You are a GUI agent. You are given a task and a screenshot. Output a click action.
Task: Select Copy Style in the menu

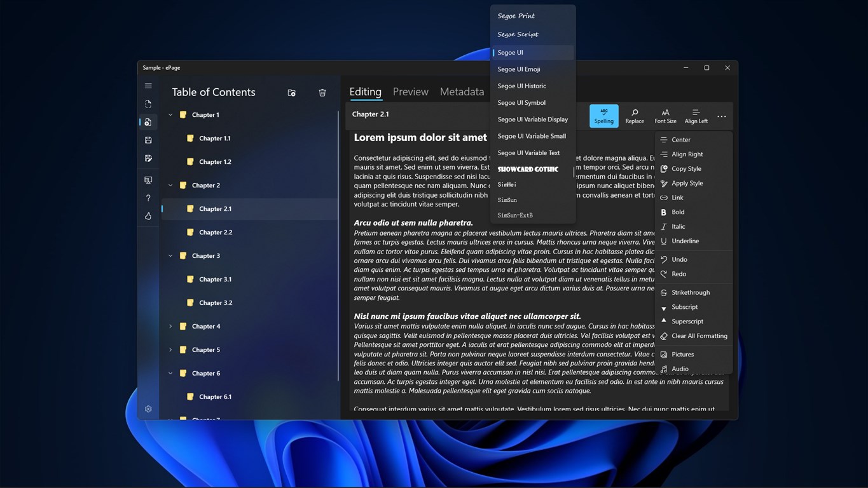(x=694, y=169)
